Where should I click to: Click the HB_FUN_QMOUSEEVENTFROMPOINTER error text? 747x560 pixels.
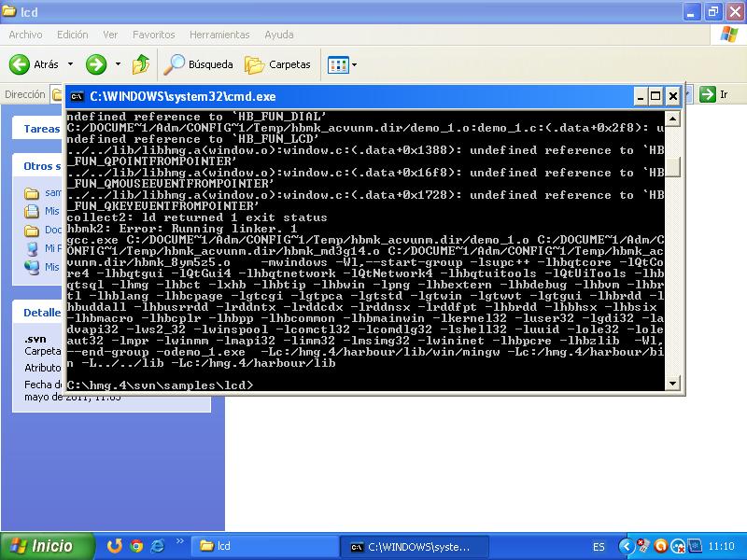[171, 184]
